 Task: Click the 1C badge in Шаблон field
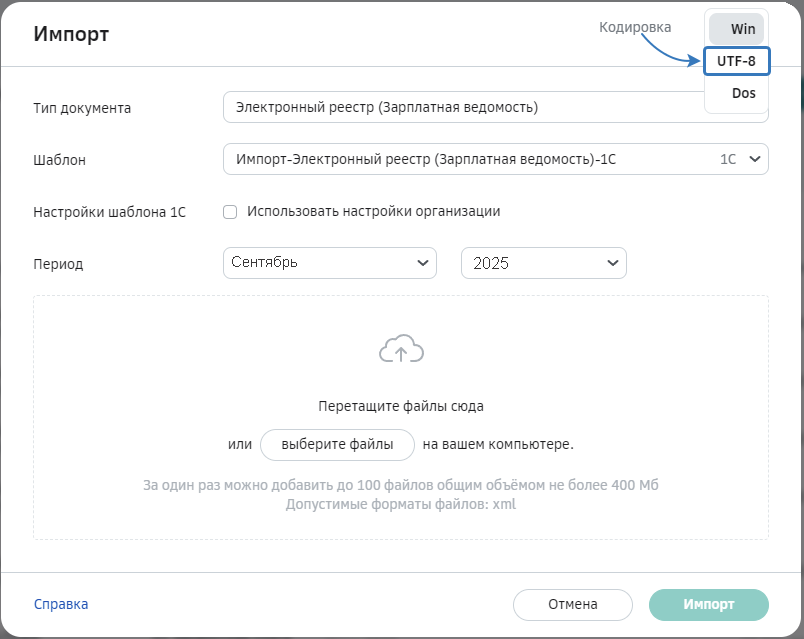[728, 159]
